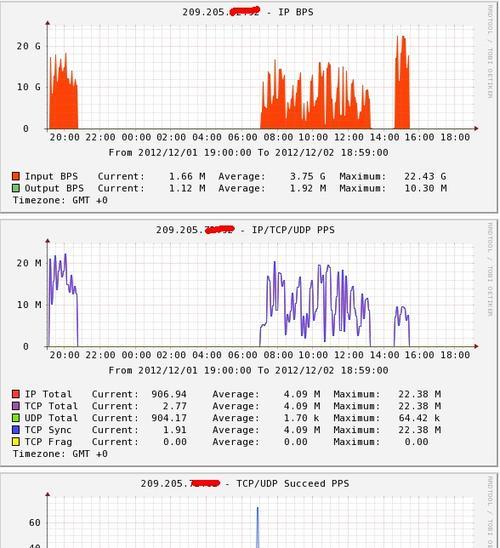Click 'Timezone: GMT +0' under PPS legend

[x=60, y=454]
